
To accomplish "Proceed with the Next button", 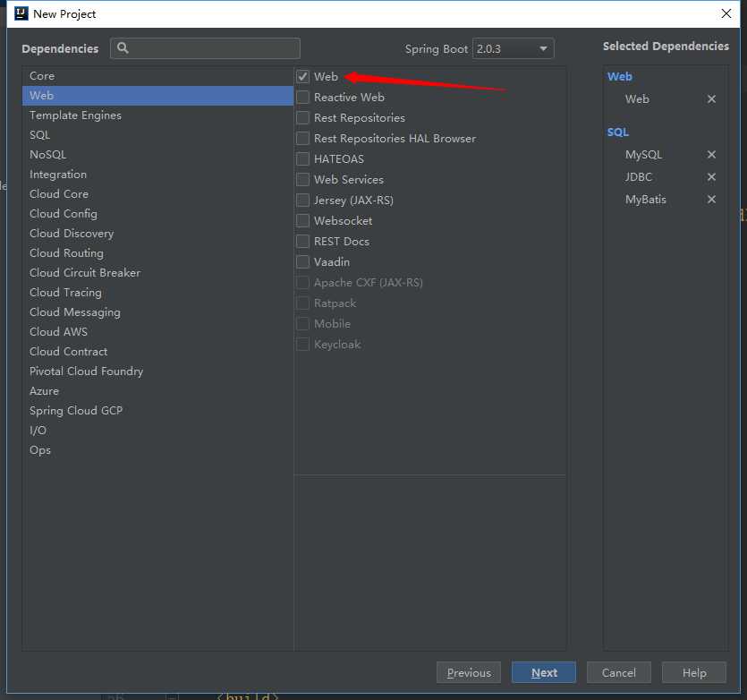I will tap(544, 673).
